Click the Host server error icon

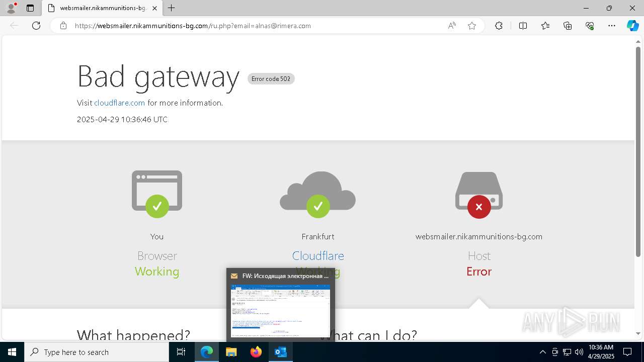(x=479, y=195)
